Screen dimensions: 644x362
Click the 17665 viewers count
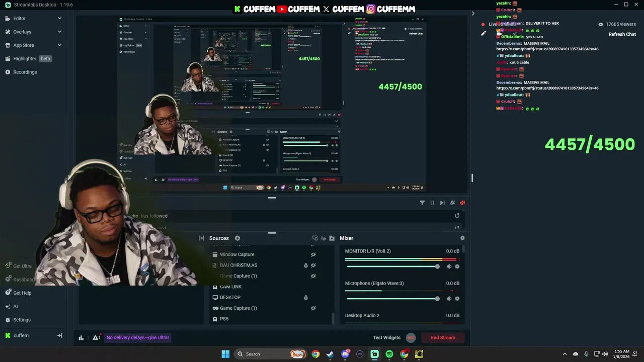(x=617, y=24)
